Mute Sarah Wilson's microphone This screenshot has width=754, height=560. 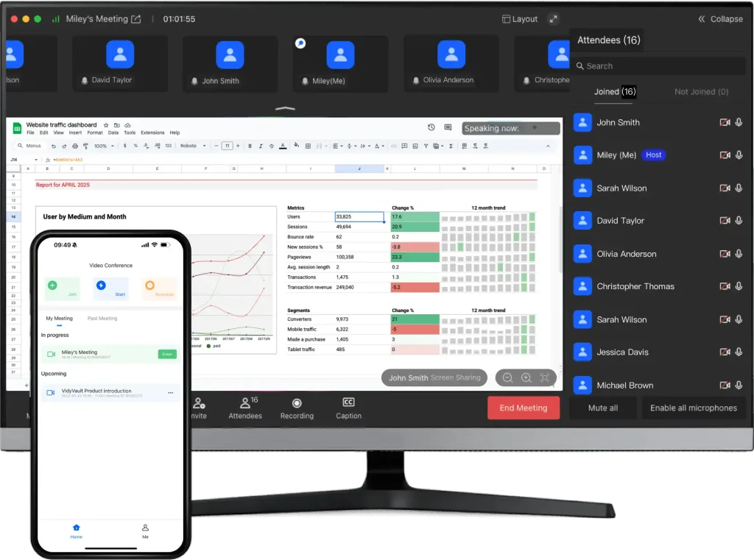[x=739, y=188]
